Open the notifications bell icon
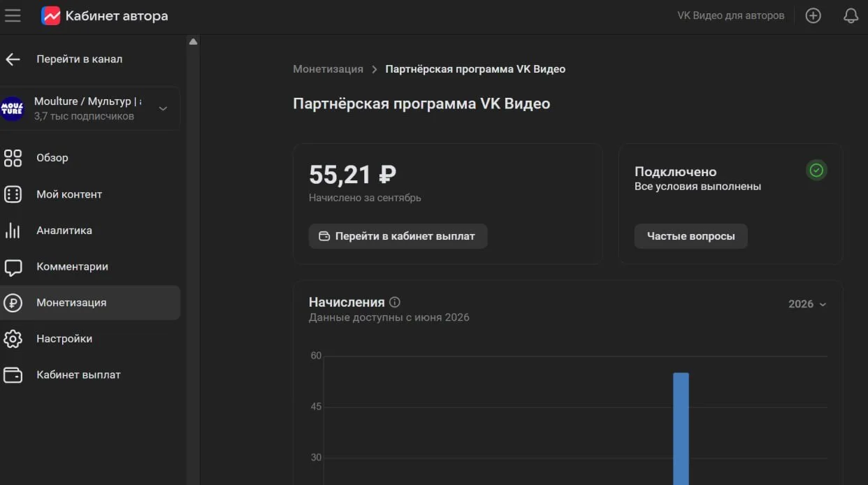The width and height of the screenshot is (868, 485). (x=851, y=15)
